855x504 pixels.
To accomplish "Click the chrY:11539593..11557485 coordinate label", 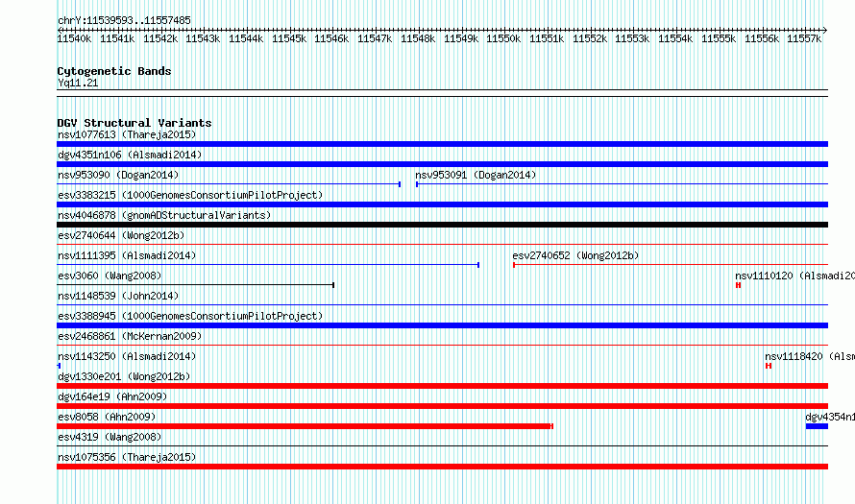I will 124,21.
